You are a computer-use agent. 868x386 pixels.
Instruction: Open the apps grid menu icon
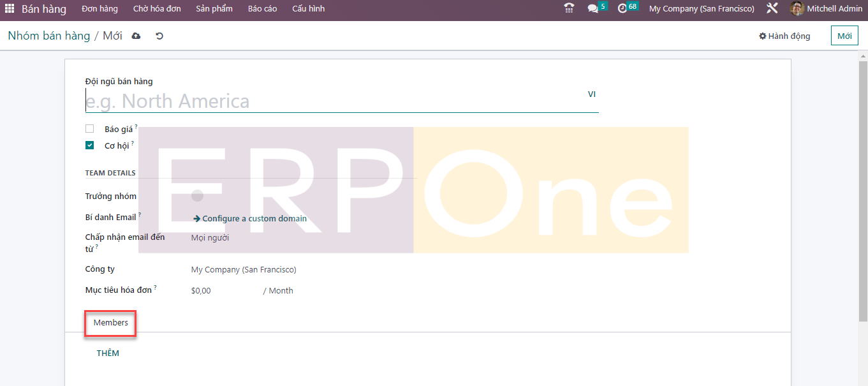[10, 9]
